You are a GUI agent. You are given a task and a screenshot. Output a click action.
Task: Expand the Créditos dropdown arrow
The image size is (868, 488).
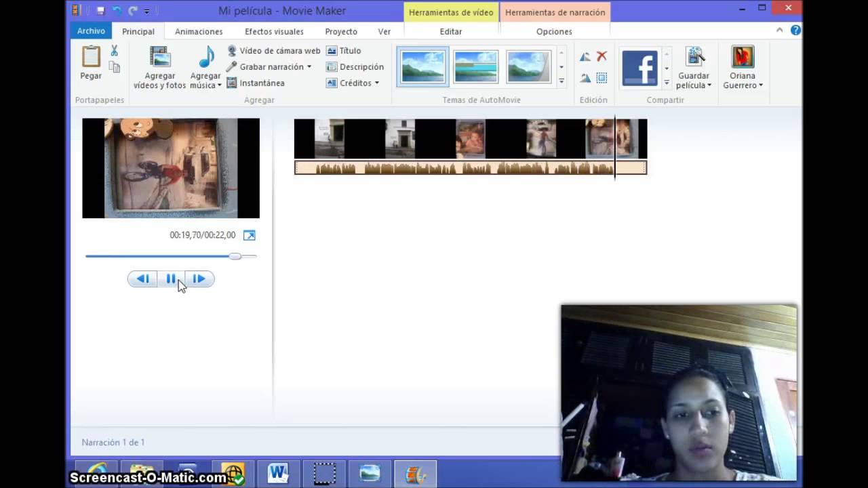377,83
